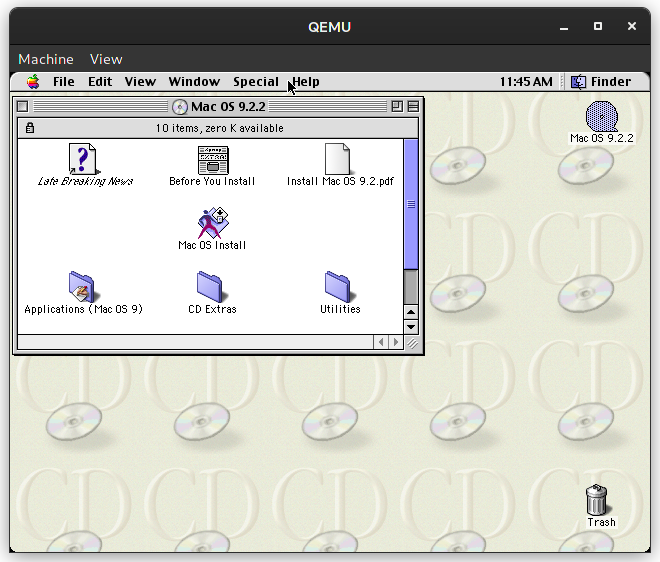The image size is (660, 562).
Task: Click the Mac OS 9.2.2 desktop disk label
Action: [601, 139]
